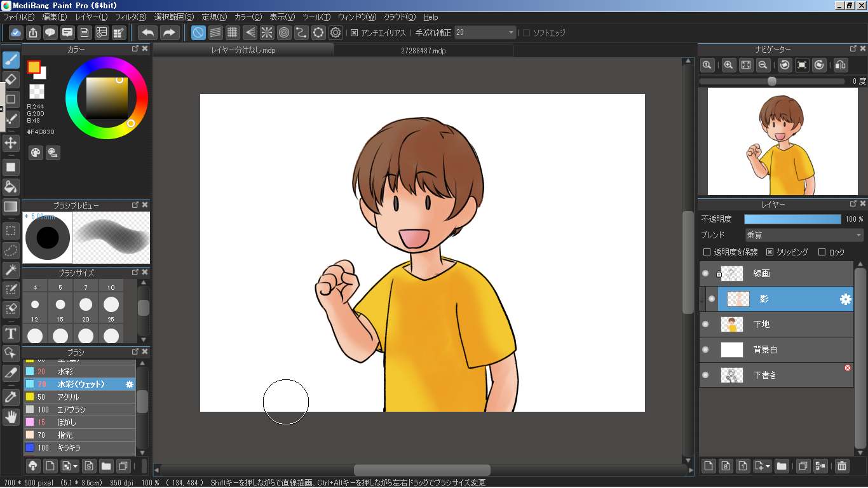868x488 pixels.
Task: Select the Text tool
Action: pyautogui.click(x=11, y=334)
